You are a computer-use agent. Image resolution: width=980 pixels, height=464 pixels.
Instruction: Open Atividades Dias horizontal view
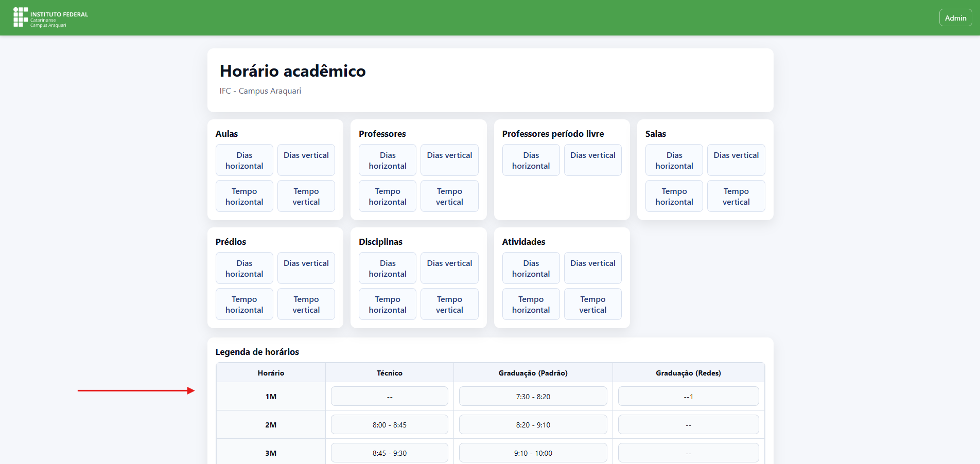531,269
